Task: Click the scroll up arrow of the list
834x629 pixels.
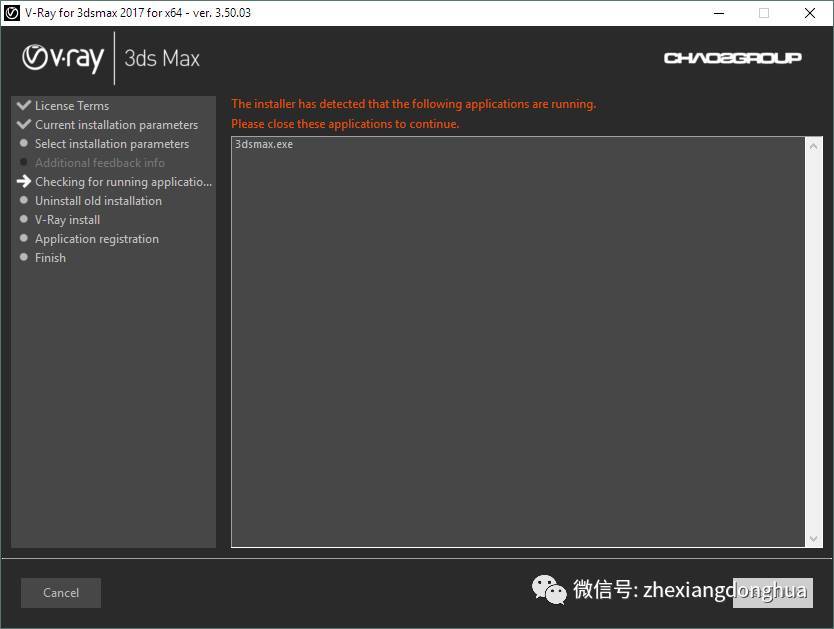Action: pos(813,146)
